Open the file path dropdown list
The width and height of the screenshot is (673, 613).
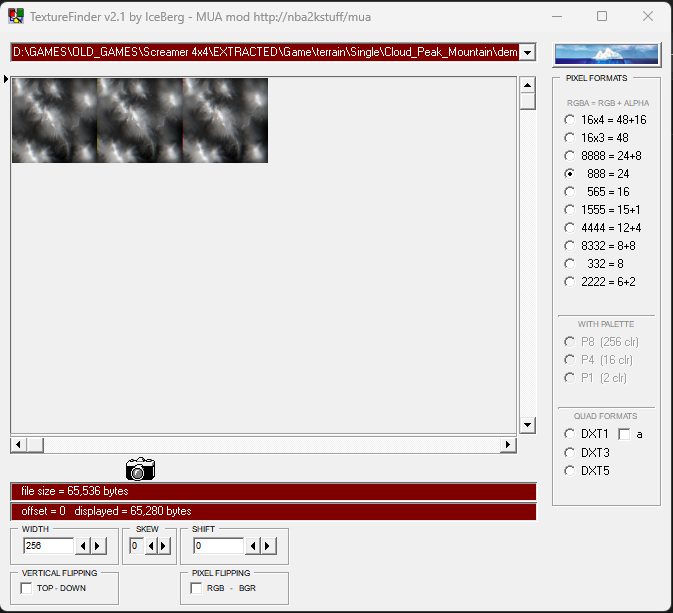[528, 52]
